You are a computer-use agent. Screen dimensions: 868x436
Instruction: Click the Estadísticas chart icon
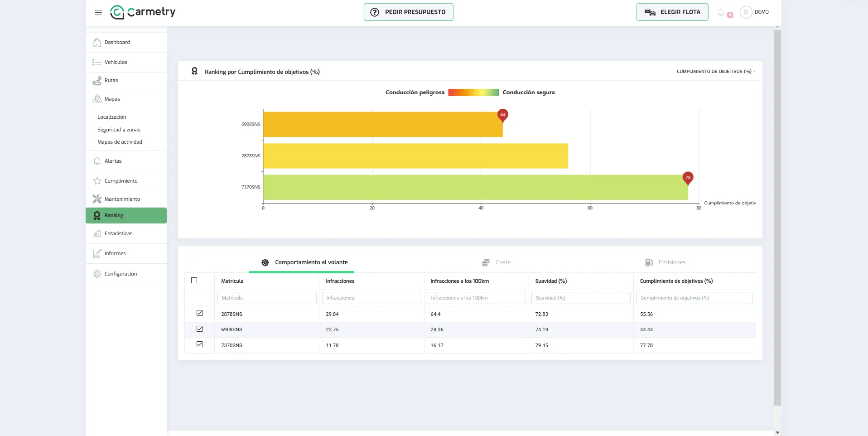97,233
